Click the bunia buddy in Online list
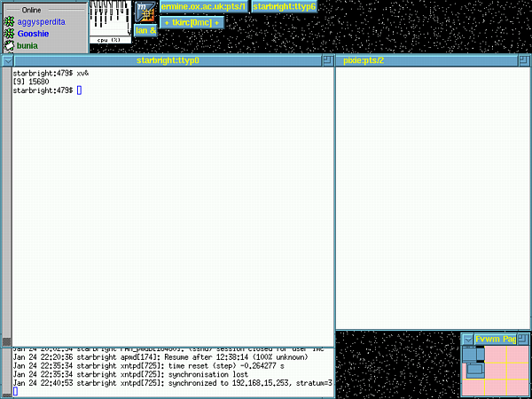Viewport: 532px width, 399px height. click(32, 44)
